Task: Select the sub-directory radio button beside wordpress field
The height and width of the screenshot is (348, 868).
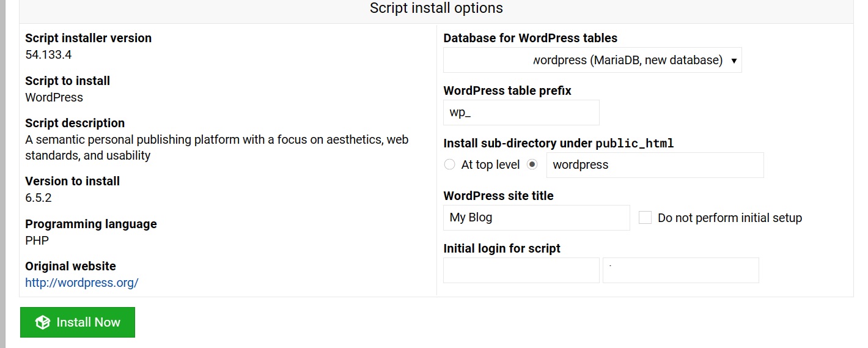Action: (532, 165)
